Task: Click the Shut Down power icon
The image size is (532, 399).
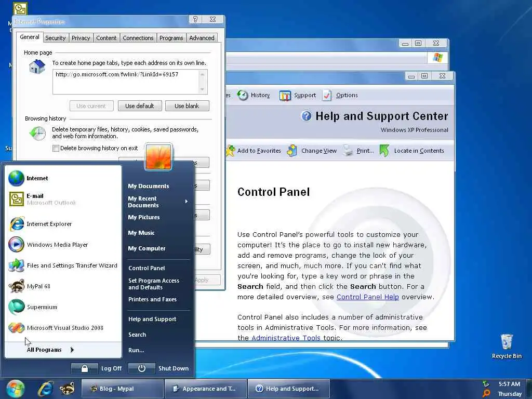Action: [141, 368]
